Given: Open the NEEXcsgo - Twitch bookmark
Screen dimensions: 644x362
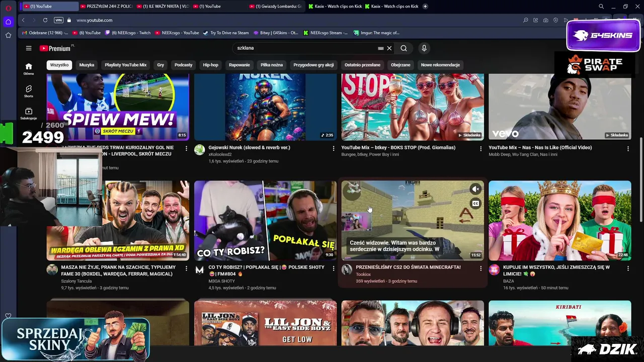Looking at the screenshot, I should click(128, 33).
